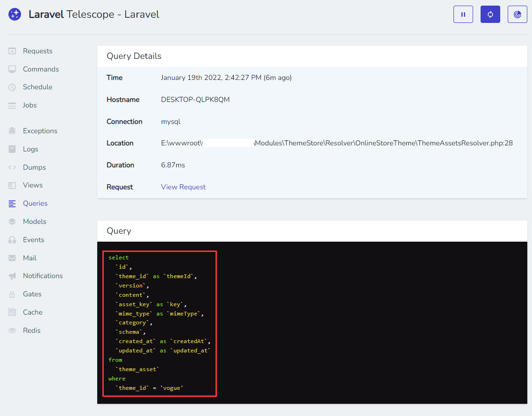Open the Views menu item

pos(33,185)
